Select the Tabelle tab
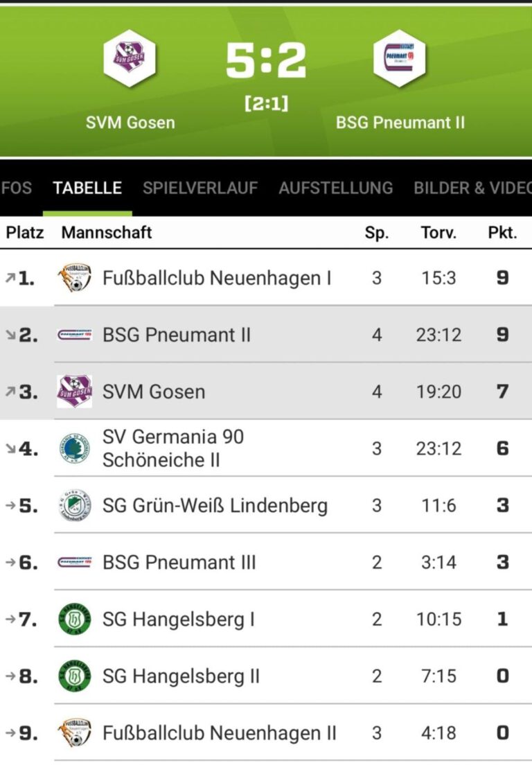Viewport: 532px width, 765px height. [87, 188]
